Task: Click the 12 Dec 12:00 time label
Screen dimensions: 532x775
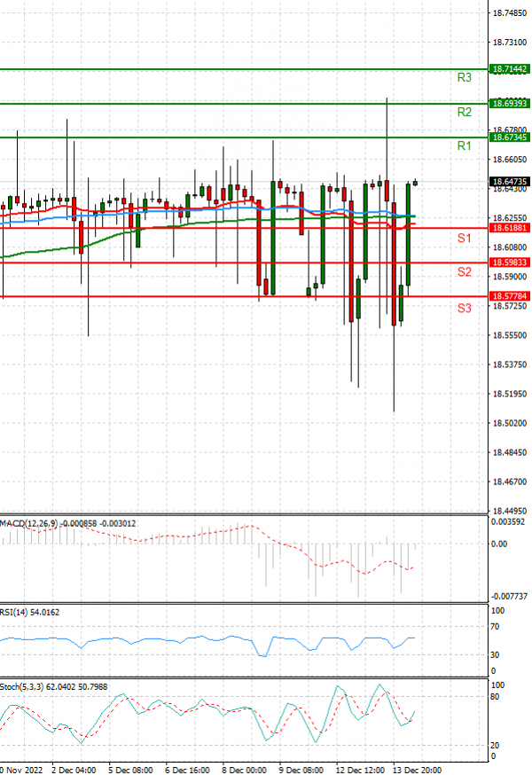Action: (x=360, y=770)
